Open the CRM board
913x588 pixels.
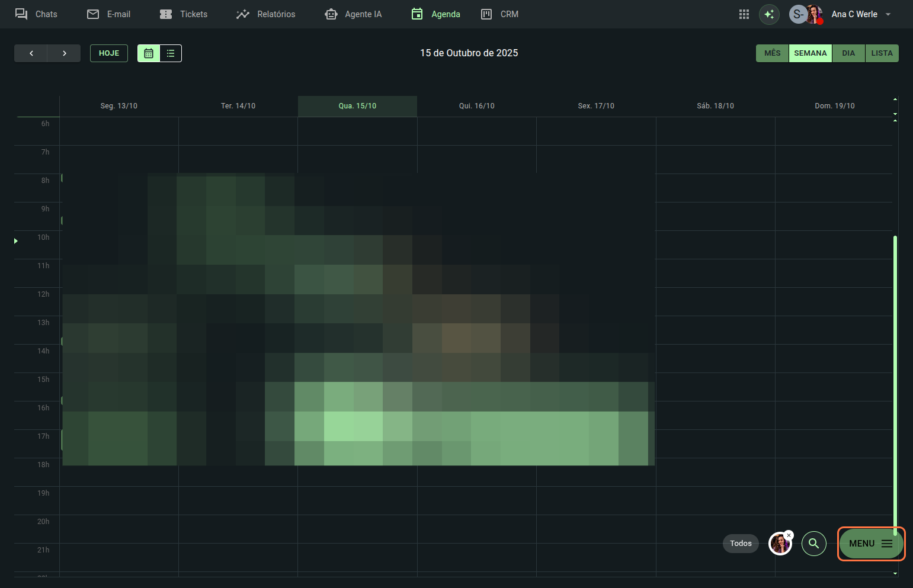point(499,14)
